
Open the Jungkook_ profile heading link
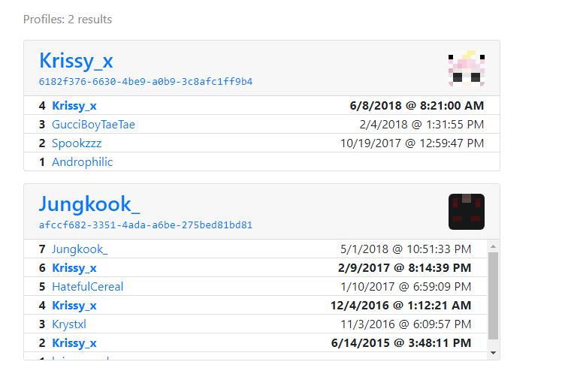(x=89, y=204)
